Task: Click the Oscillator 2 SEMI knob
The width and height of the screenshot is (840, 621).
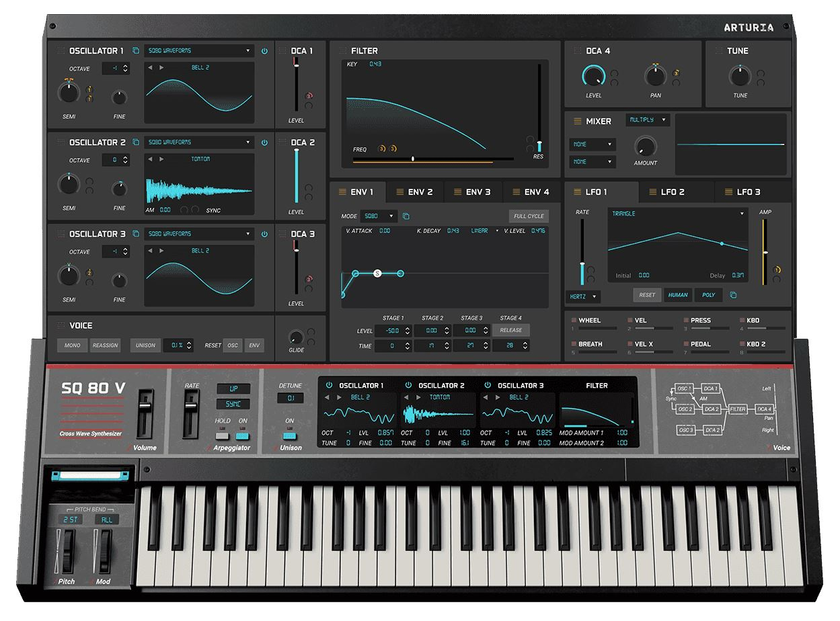Action: 68,183
